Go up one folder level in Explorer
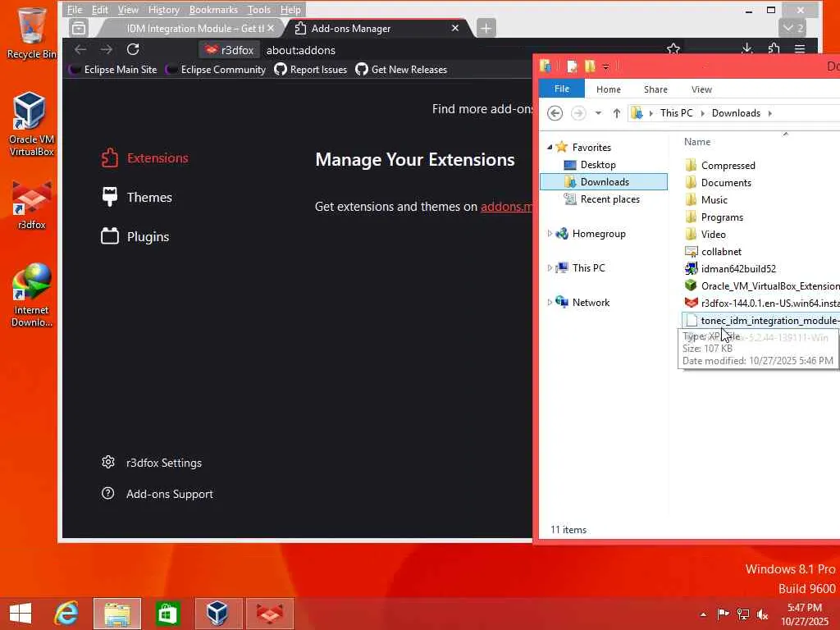840x630 pixels. [x=617, y=113]
